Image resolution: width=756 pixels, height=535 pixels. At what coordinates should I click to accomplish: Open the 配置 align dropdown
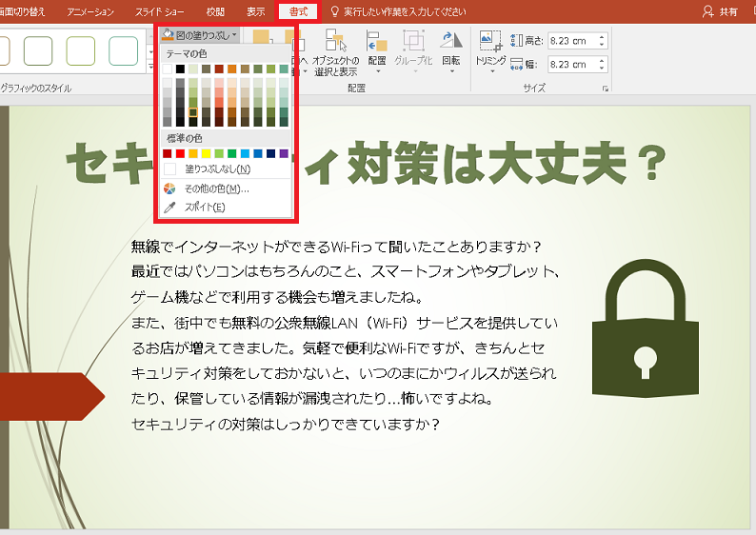tap(377, 52)
